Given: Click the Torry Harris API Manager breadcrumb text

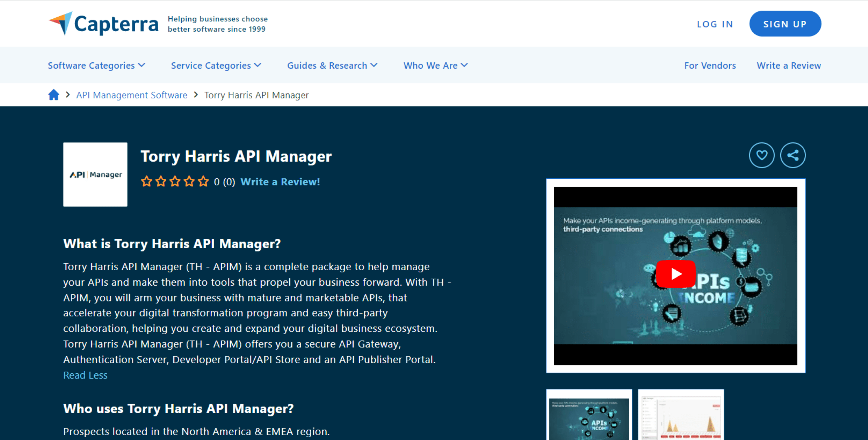Looking at the screenshot, I should tap(256, 95).
